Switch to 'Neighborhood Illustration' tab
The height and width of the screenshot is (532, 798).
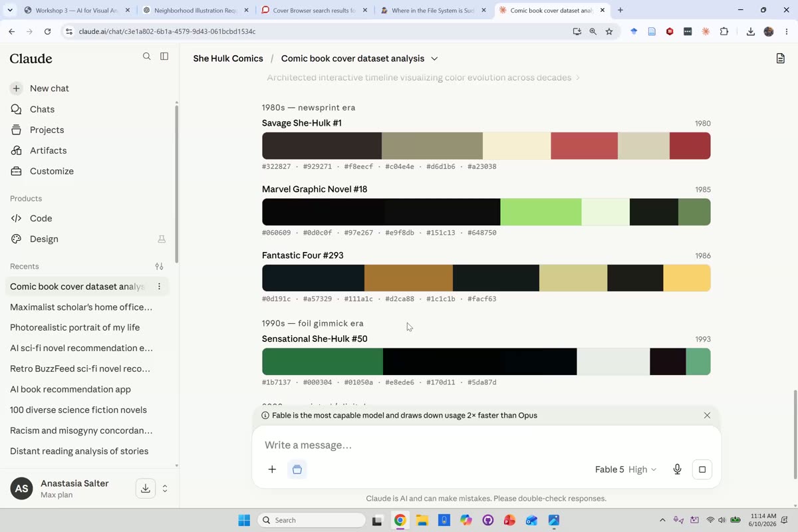[194, 10]
